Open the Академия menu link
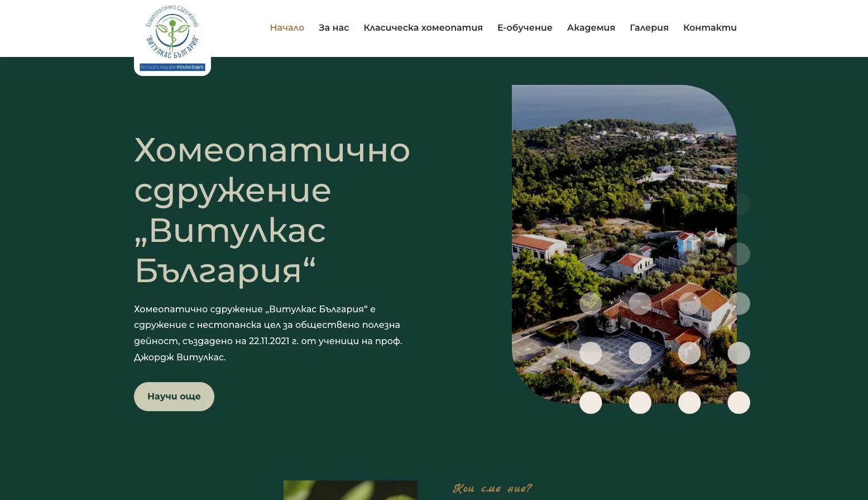This screenshot has width=868, height=500. 591,28
